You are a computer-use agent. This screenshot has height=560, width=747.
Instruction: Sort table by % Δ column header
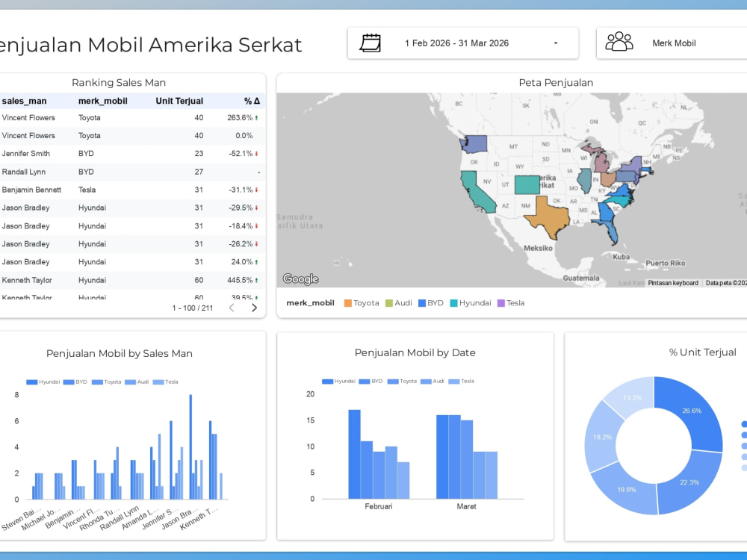pos(252,101)
